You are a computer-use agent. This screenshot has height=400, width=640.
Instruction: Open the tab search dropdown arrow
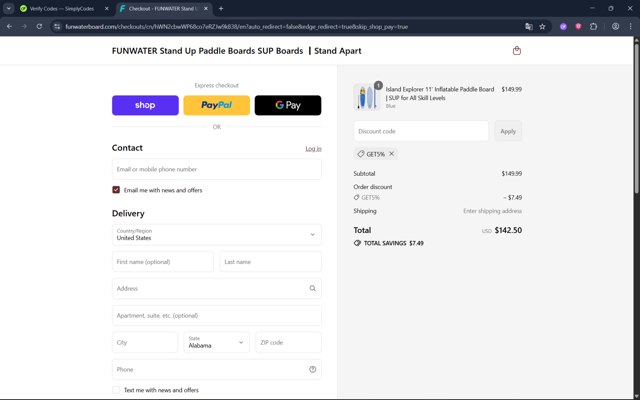[x=9, y=9]
